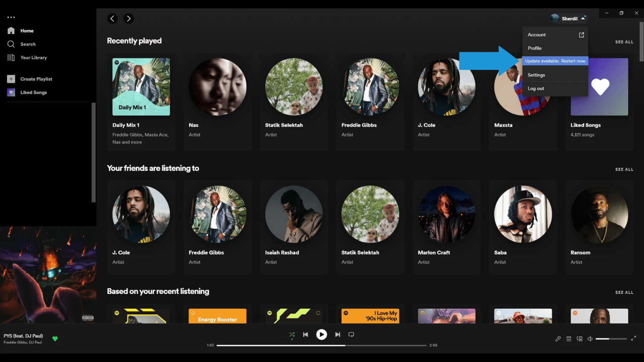
Task: Click the Liked Songs heart icon in sidebar
Action: pyautogui.click(x=11, y=93)
